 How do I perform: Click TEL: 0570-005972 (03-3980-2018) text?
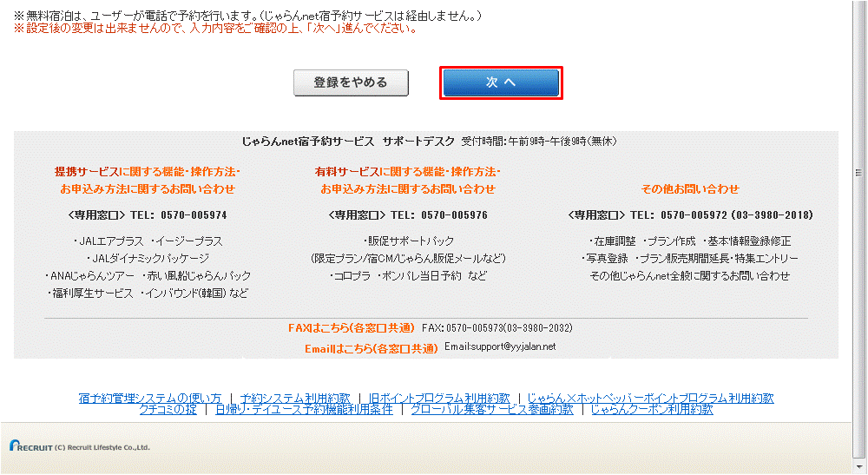tap(722, 215)
